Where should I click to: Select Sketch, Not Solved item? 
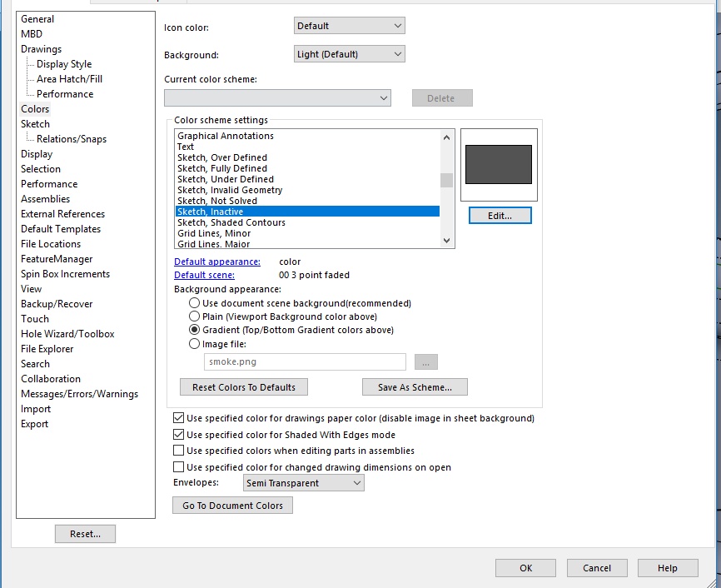tap(307, 201)
